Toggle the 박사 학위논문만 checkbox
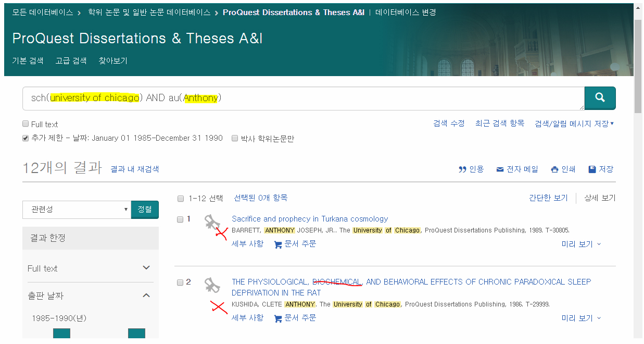The width and height of the screenshot is (644, 344). coord(234,138)
